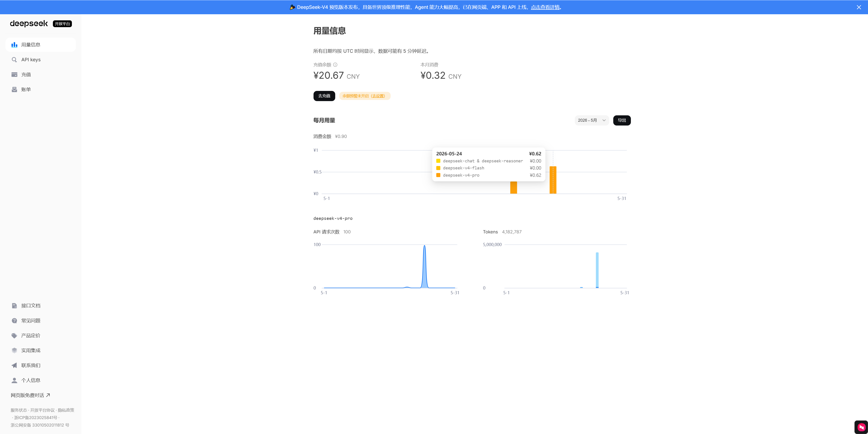Viewport: 868px width, 434px height.
Task: Click the deepseek-v4-flash legend swatch
Action: [x=438, y=168]
